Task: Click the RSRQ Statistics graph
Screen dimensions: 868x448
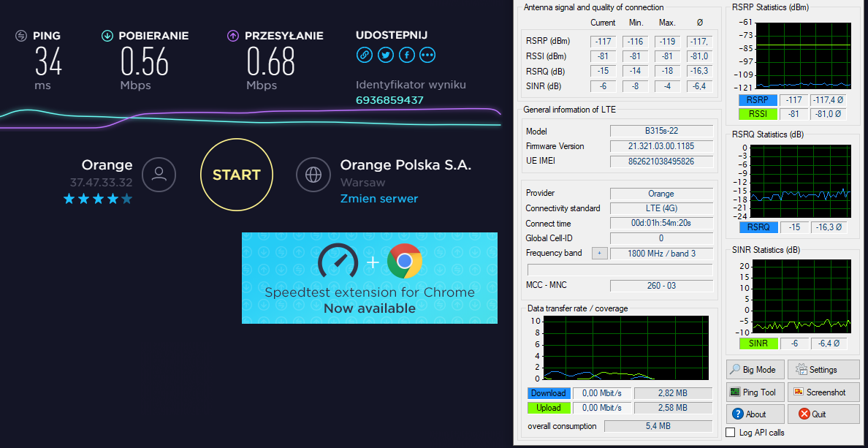Action: coord(801,181)
